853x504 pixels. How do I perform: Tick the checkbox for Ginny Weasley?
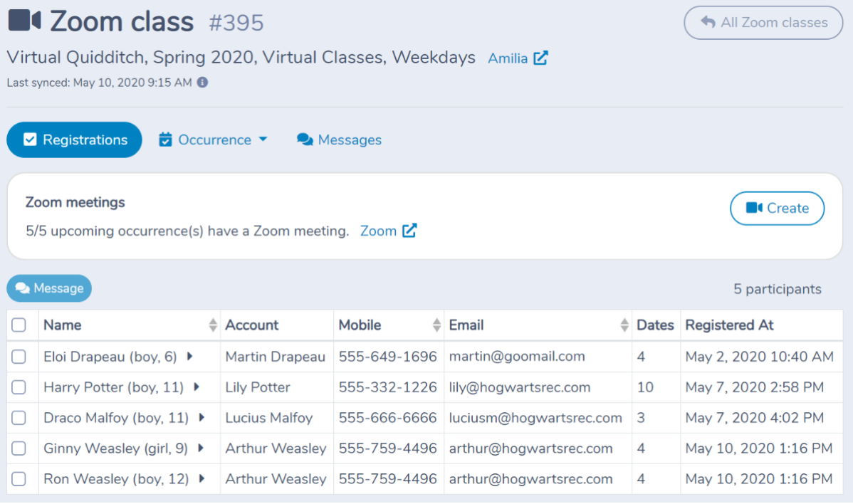pos(19,448)
